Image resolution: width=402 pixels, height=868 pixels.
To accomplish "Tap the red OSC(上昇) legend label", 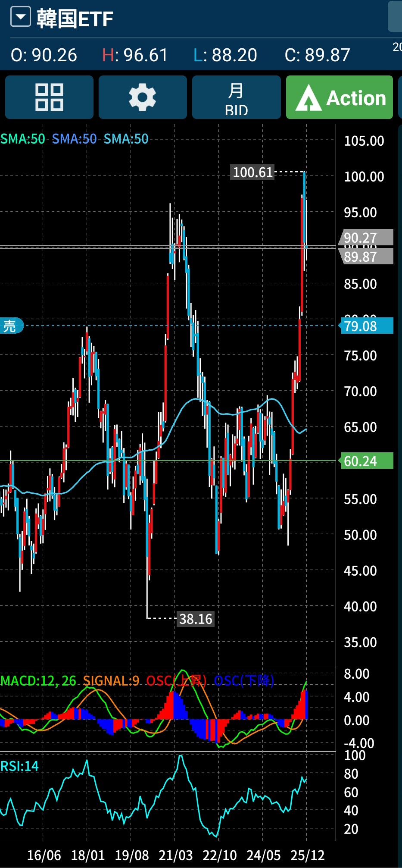I will (x=176, y=681).
